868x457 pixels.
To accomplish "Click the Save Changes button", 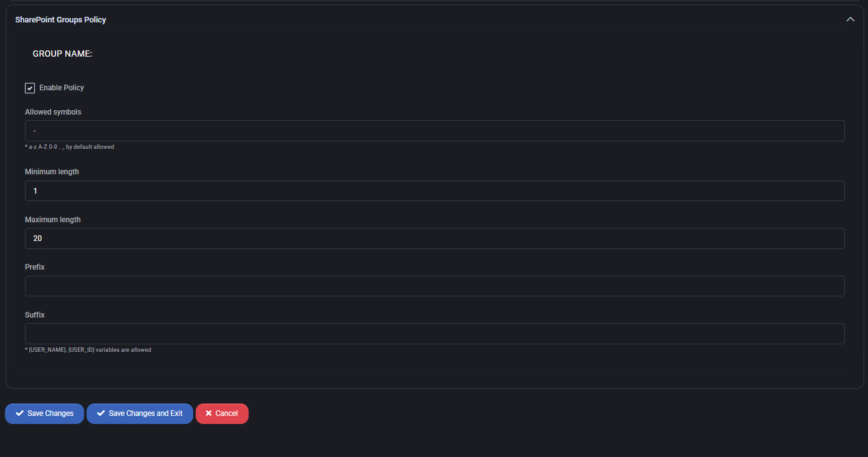I will [44, 413].
